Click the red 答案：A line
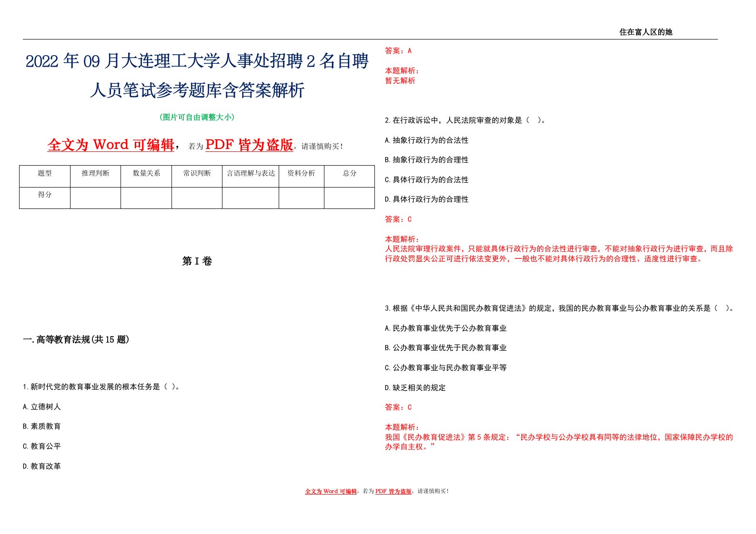The width and height of the screenshot is (756, 534). tap(398, 51)
